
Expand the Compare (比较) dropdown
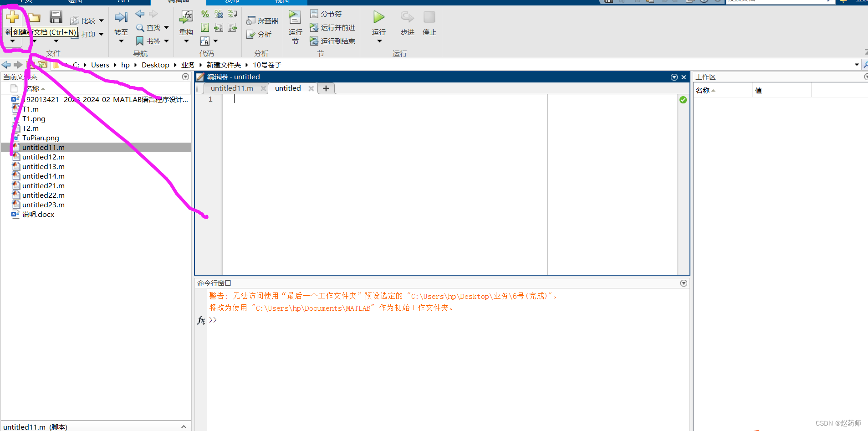coord(102,21)
